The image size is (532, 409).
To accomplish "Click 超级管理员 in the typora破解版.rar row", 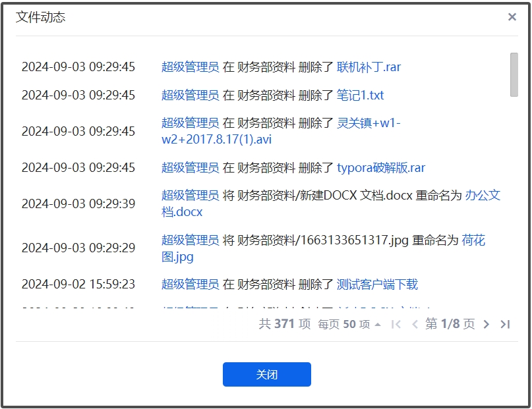I will pos(190,168).
